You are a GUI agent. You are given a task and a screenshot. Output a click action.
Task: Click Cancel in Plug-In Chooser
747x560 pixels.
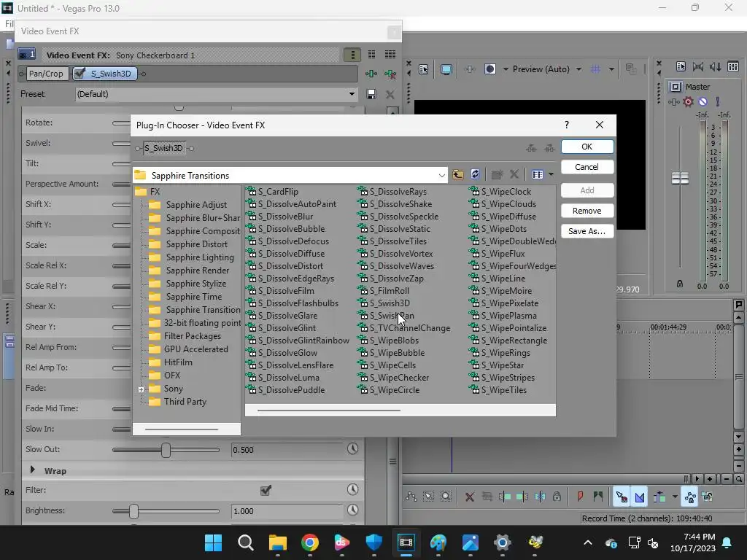pyautogui.click(x=587, y=167)
